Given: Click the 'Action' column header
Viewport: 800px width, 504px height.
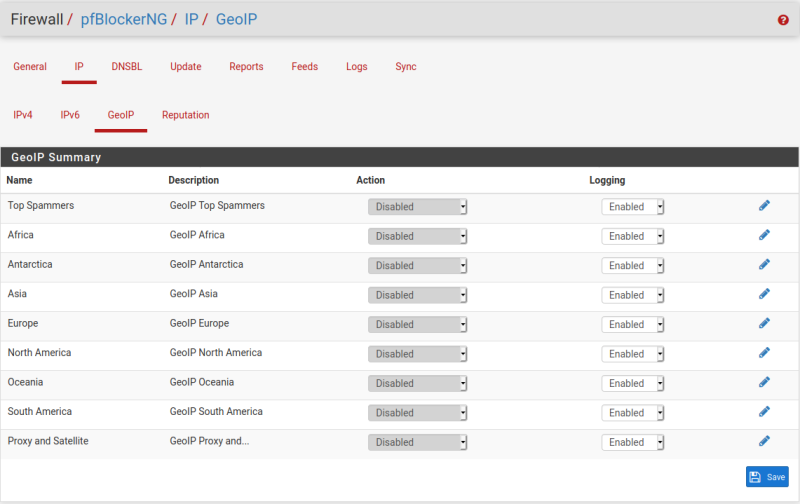Looking at the screenshot, I should point(370,180).
